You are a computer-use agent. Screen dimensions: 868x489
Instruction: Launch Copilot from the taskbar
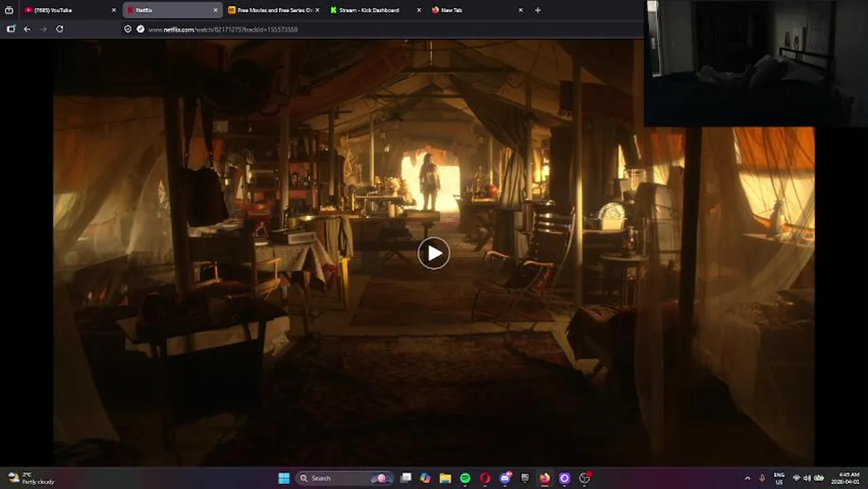pyautogui.click(x=425, y=478)
